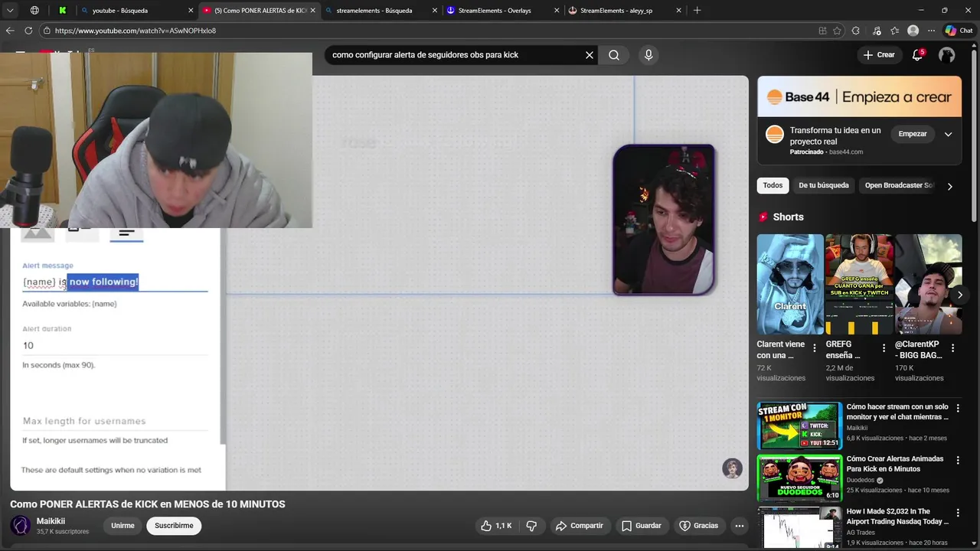980x551 pixels.
Task: Open the 'GREFG enseña' Short
Action: [859, 284]
